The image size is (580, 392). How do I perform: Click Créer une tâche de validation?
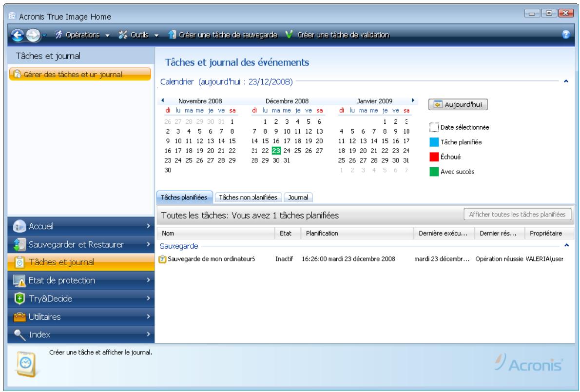337,35
